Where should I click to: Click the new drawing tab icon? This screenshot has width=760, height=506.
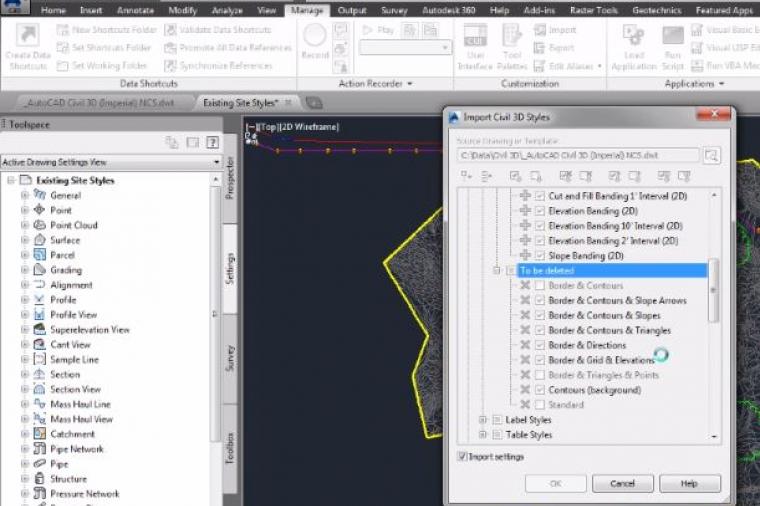click(314, 103)
